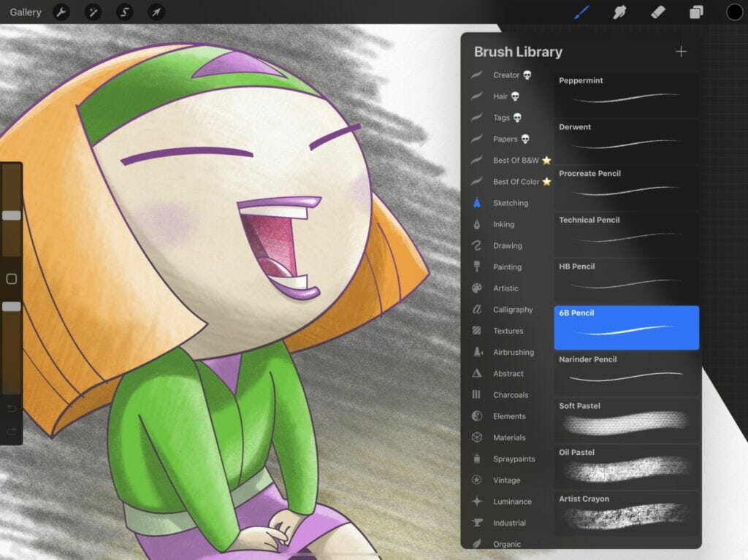Choose the Peppermint brush

click(x=626, y=96)
